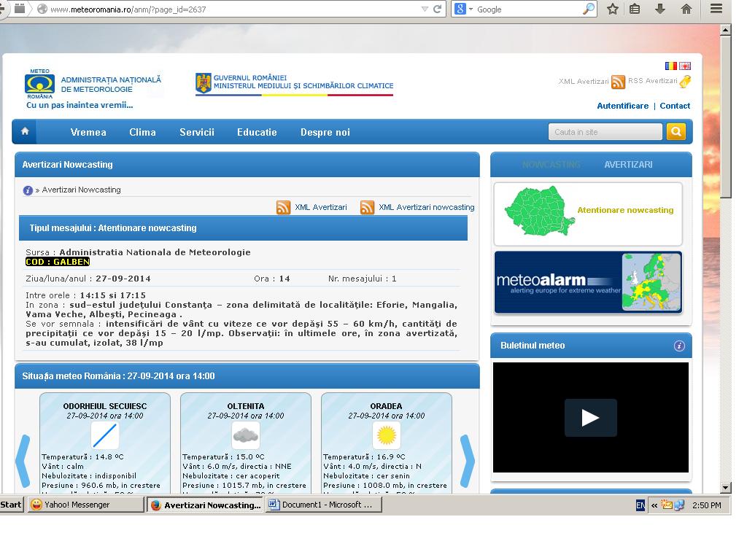Click the orange search magnifier button
The width and height of the screenshot is (747, 560).
pyautogui.click(x=676, y=132)
